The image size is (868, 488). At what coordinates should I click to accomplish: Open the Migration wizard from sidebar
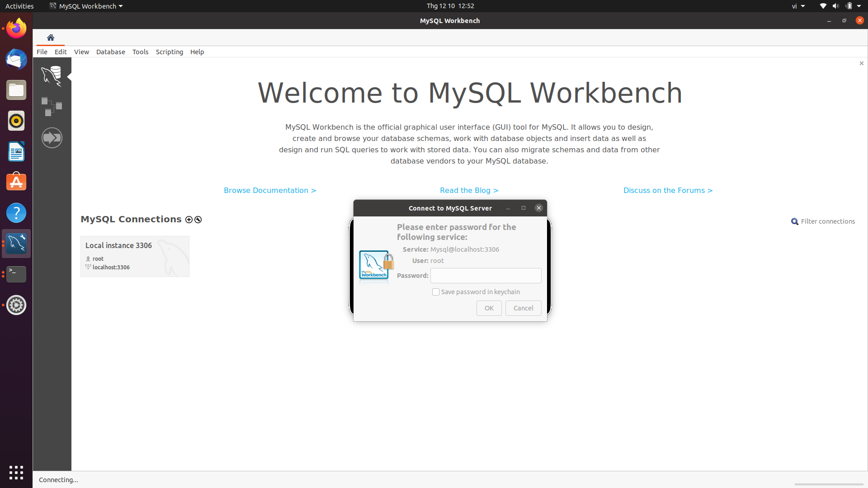[x=52, y=137]
